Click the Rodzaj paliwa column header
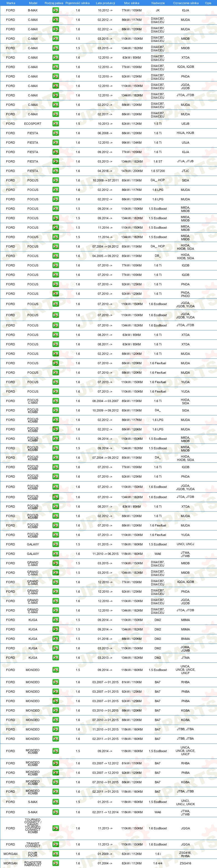The image size is (217, 868). coord(54,3)
